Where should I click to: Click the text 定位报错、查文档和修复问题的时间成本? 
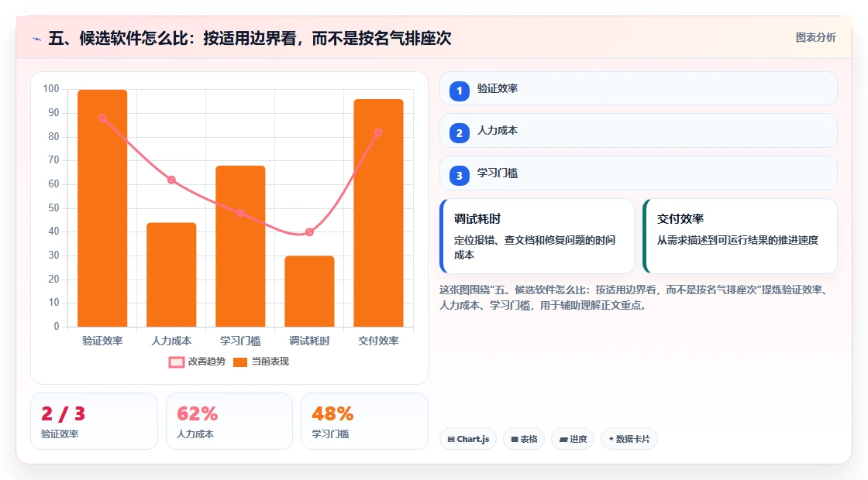[x=535, y=247]
